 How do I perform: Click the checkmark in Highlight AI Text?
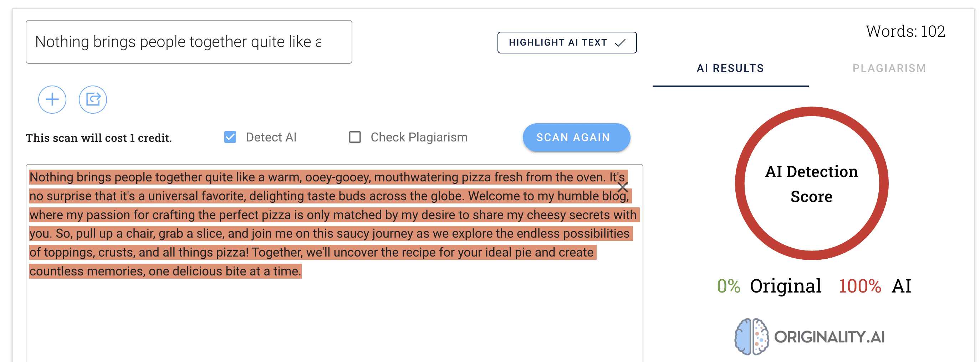(x=620, y=43)
